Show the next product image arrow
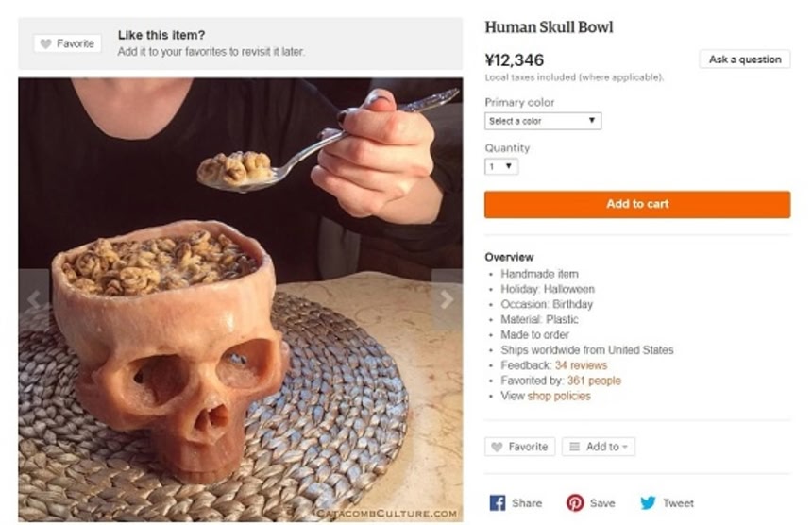 (x=447, y=300)
